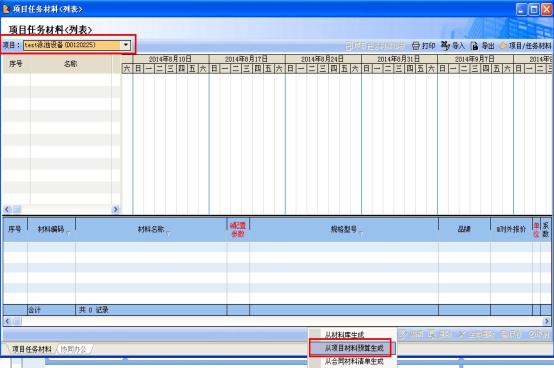Image resolution: width=554 pixels, height=368 pixels.
Task: Minimize the 项目任务材料 window
Action: tap(521, 9)
